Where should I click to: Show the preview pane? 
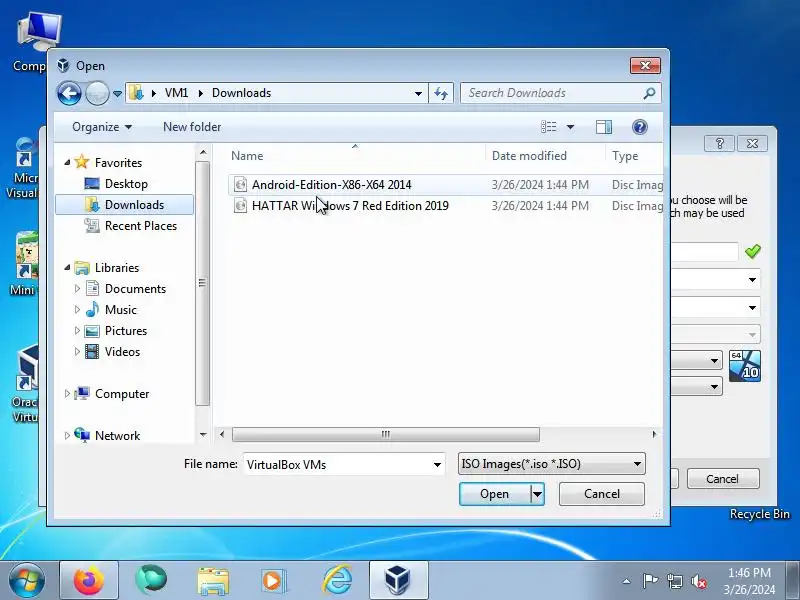tap(604, 127)
